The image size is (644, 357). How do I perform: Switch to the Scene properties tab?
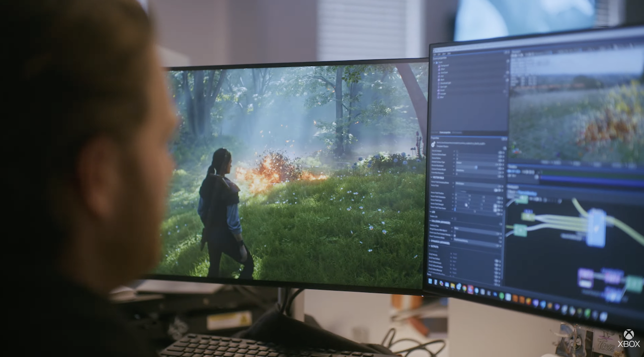point(444,132)
